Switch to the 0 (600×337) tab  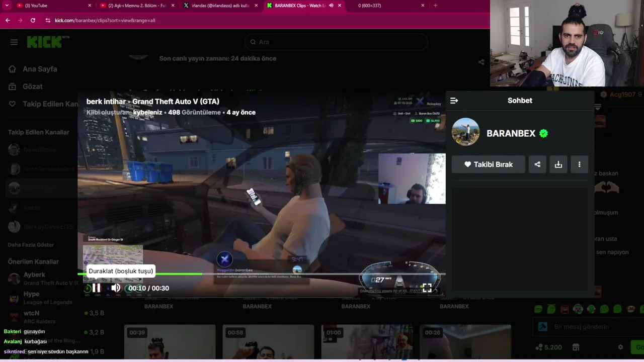point(387,6)
